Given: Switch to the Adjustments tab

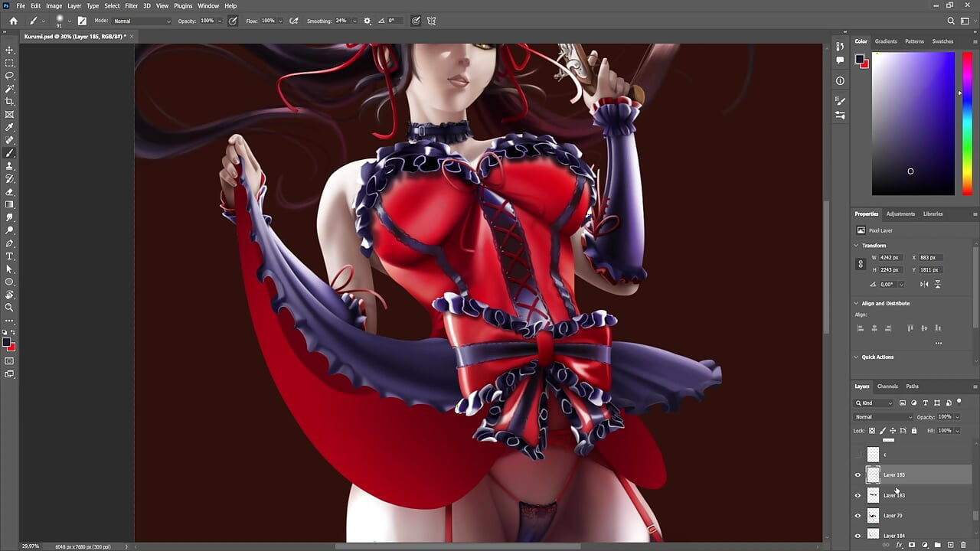Looking at the screenshot, I should click(x=900, y=214).
